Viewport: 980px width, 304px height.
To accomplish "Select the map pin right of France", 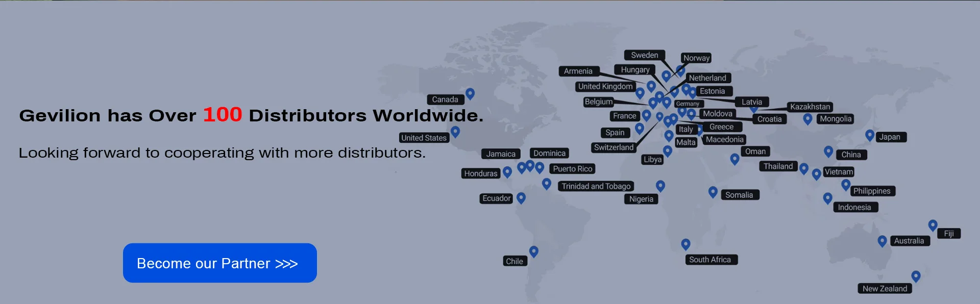I will 646,115.
